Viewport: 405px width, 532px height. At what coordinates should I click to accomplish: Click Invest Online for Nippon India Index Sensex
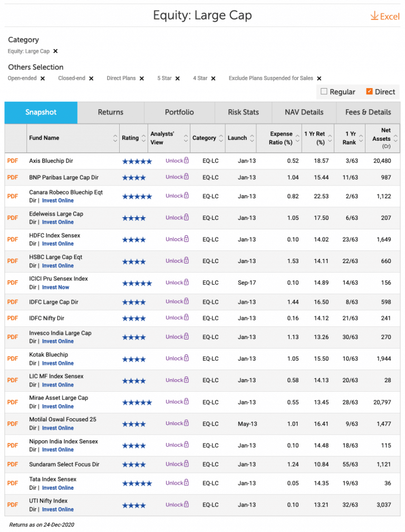click(57, 450)
